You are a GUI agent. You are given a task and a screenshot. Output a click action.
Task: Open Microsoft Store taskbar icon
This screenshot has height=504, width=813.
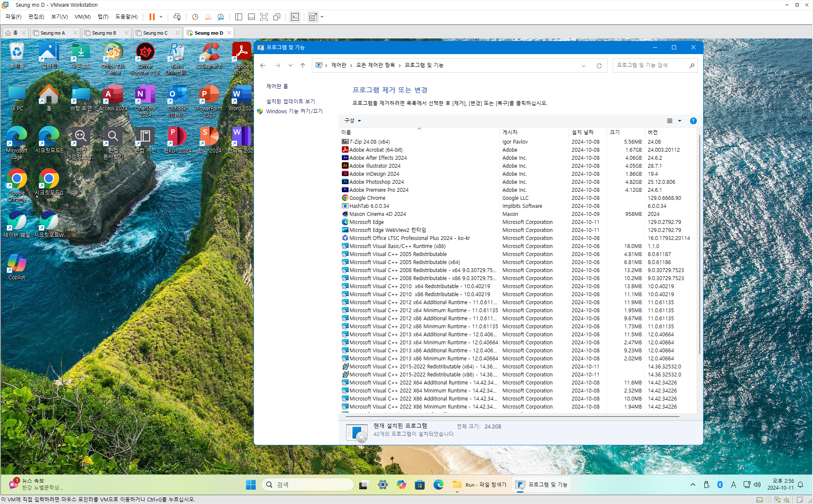coord(420,485)
